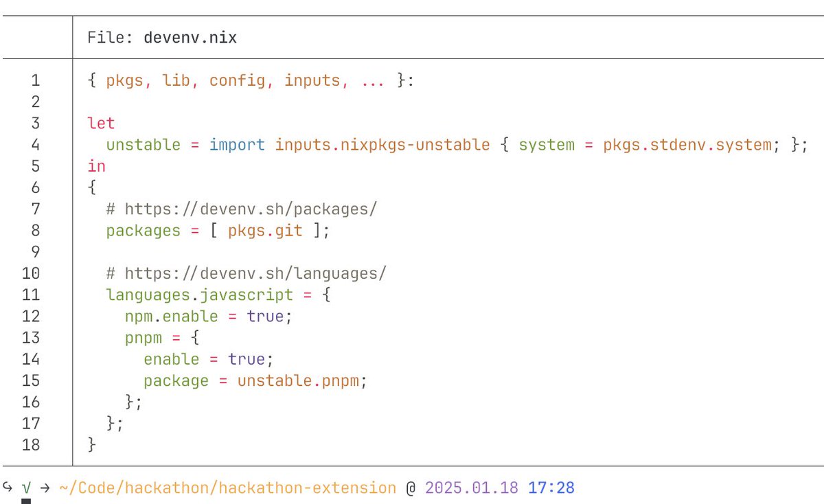Click 'languages.javascript' on line 11
Viewport: 824px width, 504px height.
199,295
